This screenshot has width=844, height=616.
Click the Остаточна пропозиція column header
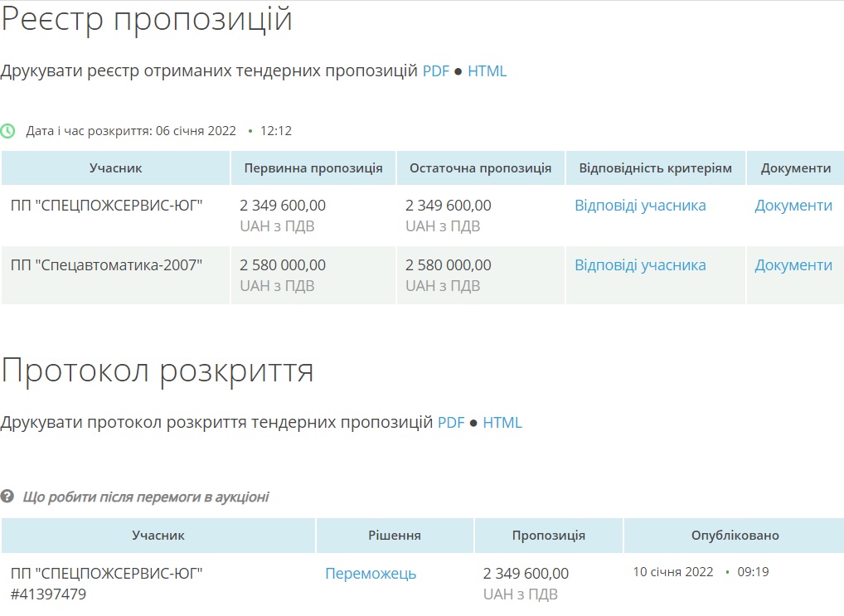click(x=480, y=168)
